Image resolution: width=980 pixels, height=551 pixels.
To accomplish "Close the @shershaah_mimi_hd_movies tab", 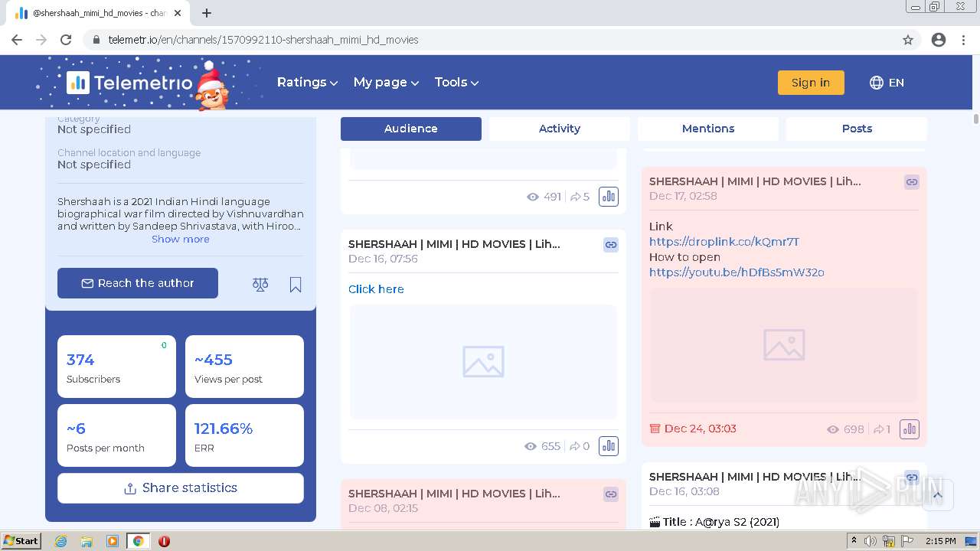I will (178, 13).
